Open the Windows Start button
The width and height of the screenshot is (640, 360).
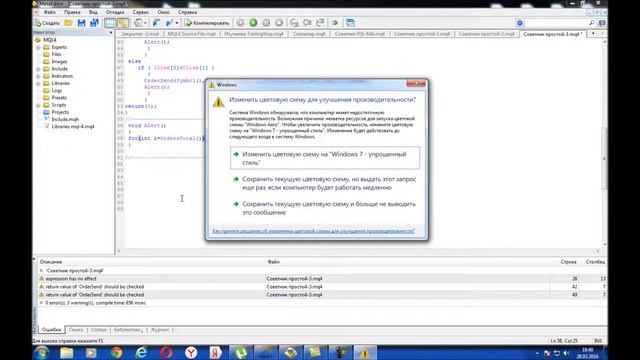[42, 353]
